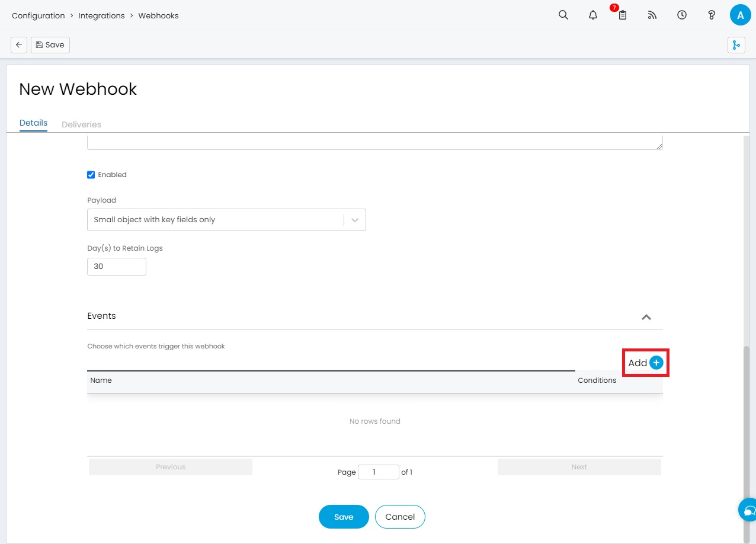Click the back arrow button
The image size is (756, 544).
coord(19,45)
